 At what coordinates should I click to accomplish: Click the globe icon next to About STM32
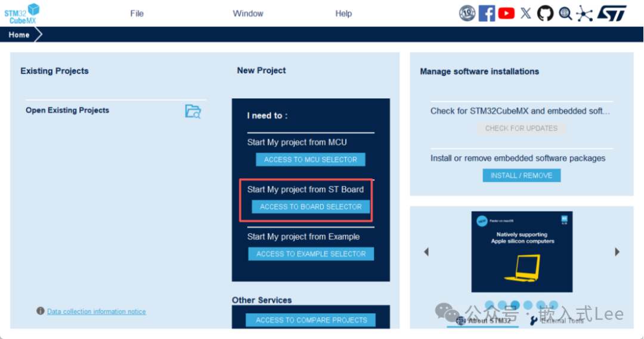point(461,321)
